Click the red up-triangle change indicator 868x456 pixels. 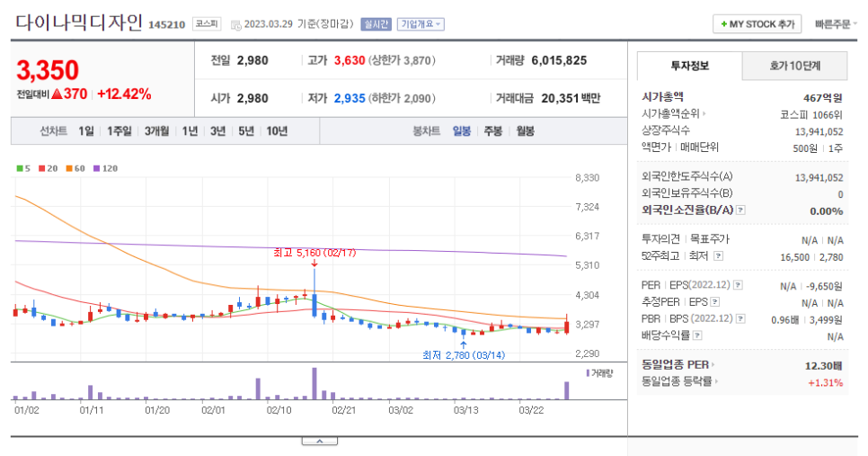click(x=57, y=94)
